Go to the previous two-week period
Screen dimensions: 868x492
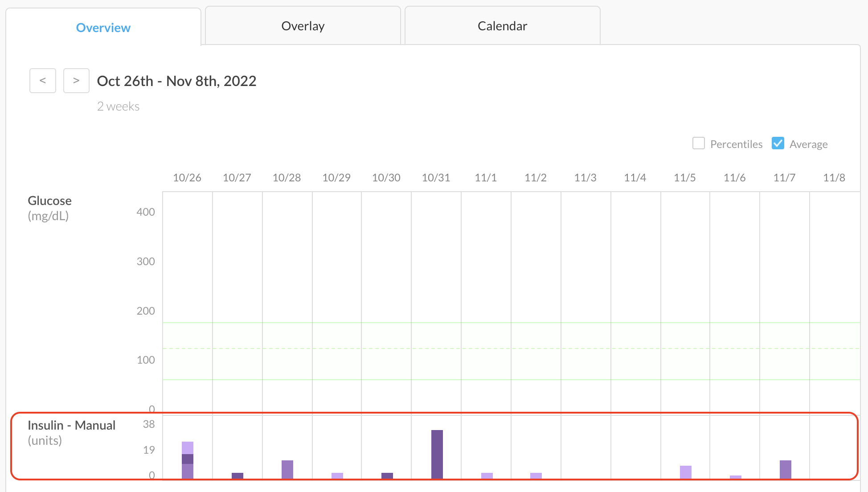[x=42, y=81]
